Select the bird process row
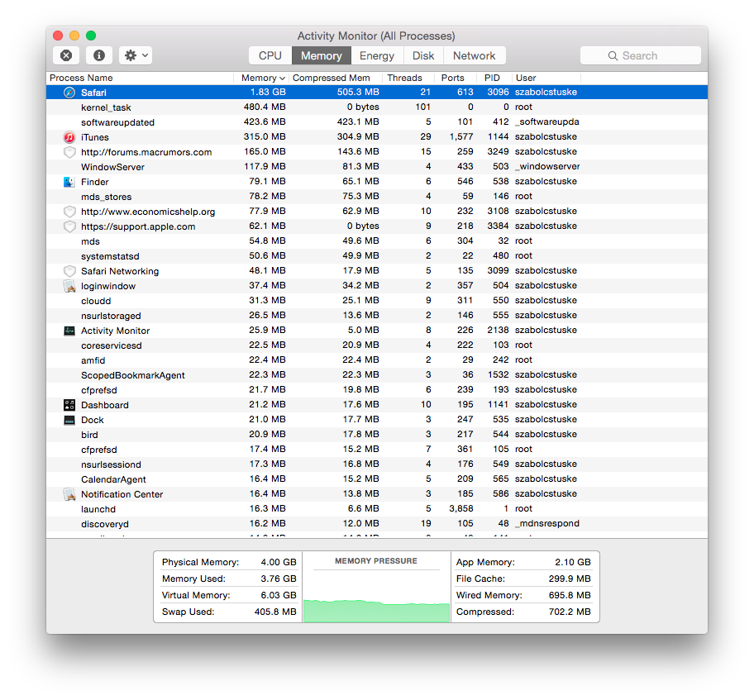This screenshot has height=700, width=754. (x=377, y=435)
